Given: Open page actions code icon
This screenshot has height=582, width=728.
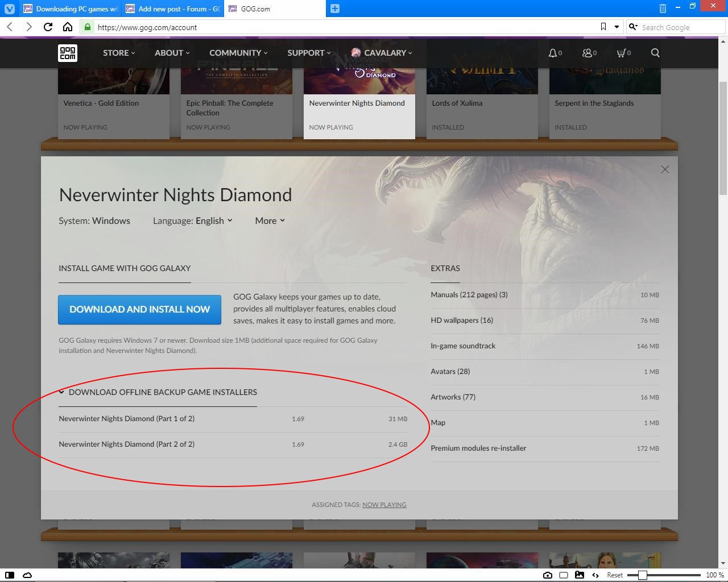Looking at the screenshot, I should (595, 575).
